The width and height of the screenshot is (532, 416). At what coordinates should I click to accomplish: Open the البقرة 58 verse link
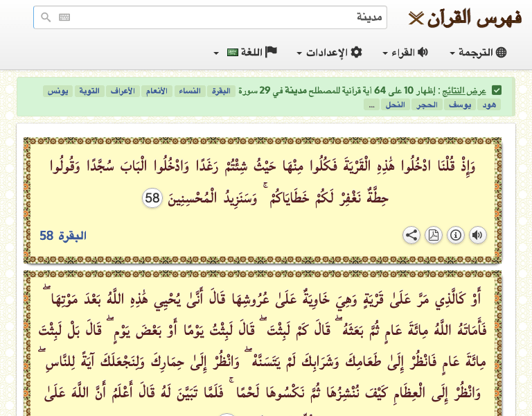[x=63, y=236]
